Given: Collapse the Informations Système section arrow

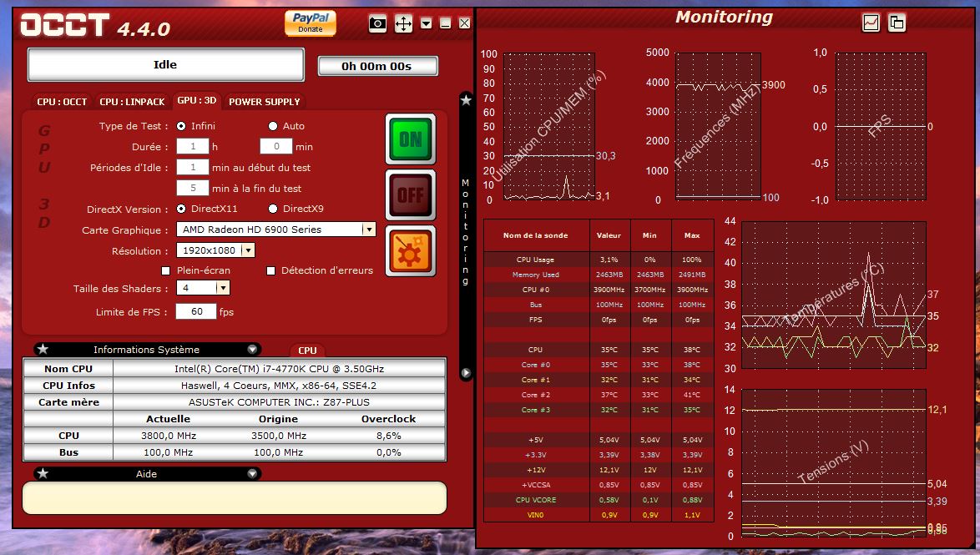Looking at the screenshot, I should pos(252,350).
